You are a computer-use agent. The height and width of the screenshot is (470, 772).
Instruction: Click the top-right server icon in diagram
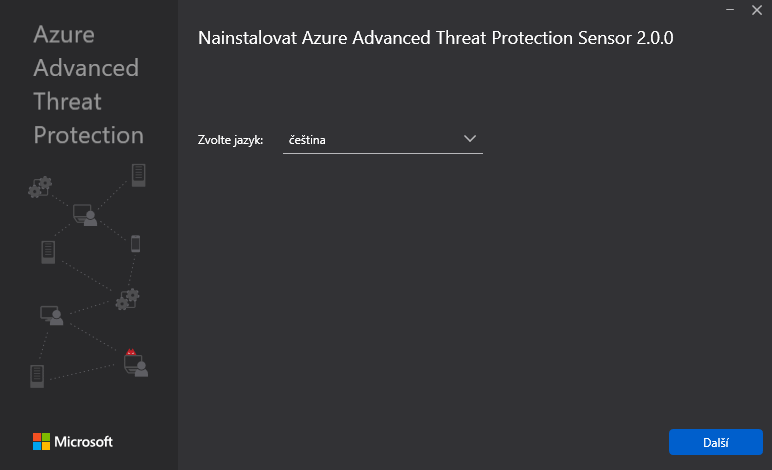pos(139,175)
